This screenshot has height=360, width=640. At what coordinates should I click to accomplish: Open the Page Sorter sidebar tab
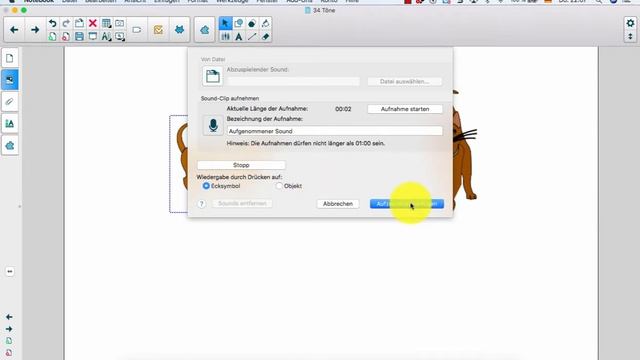point(10,58)
